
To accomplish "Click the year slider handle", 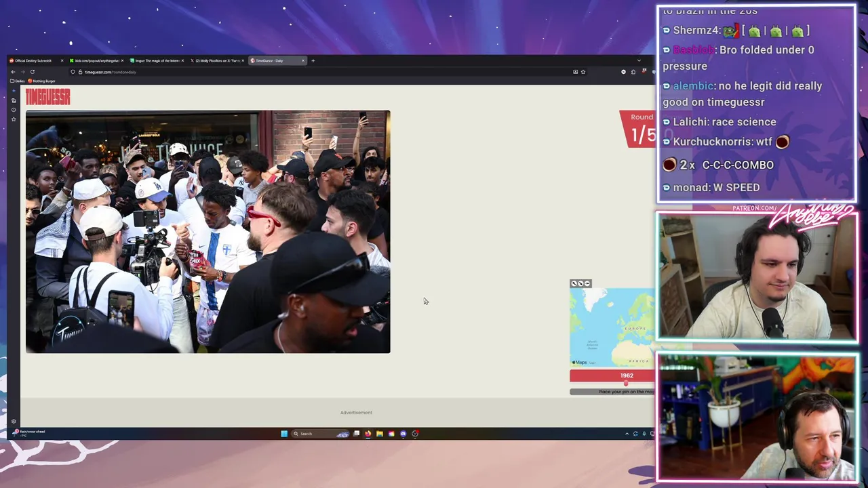I will (626, 383).
